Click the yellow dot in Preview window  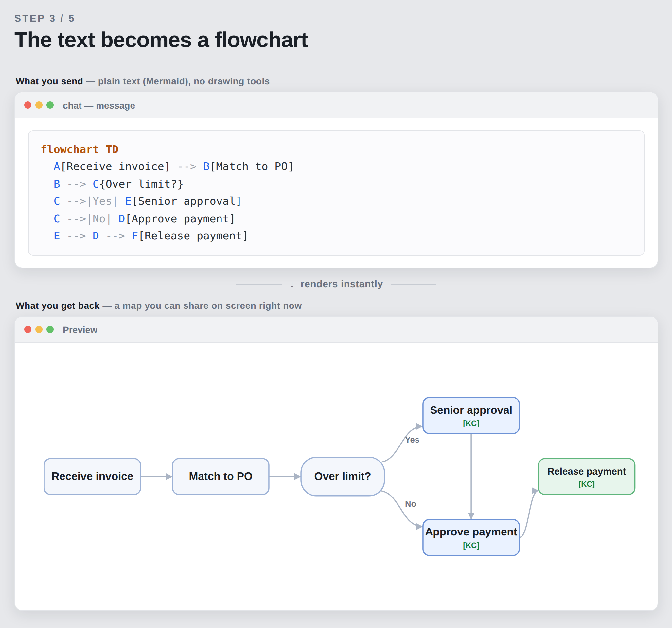point(39,329)
